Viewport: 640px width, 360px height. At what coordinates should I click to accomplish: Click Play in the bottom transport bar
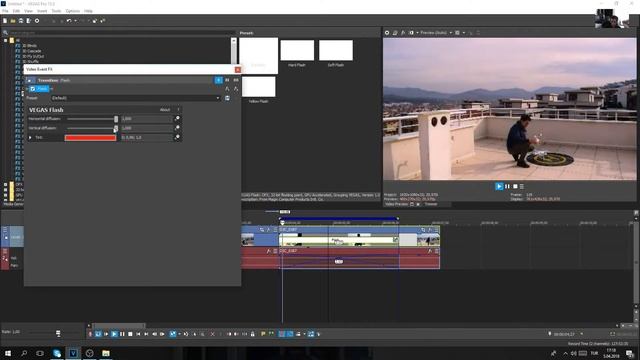point(114,334)
